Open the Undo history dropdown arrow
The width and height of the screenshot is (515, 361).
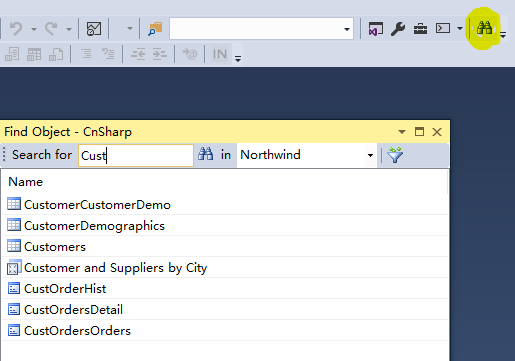pos(34,29)
